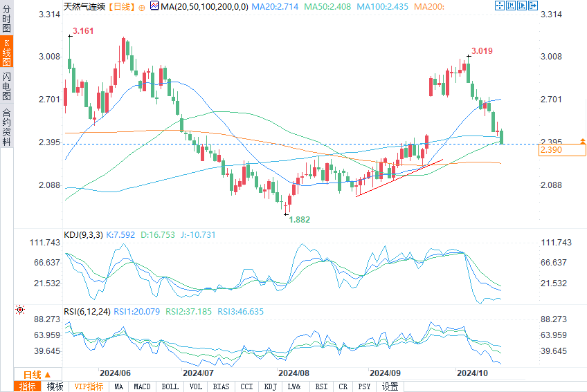This screenshot has height=392, width=587.
Task: Click the KDJ(9,3,3) indicator label
Action: (84, 235)
